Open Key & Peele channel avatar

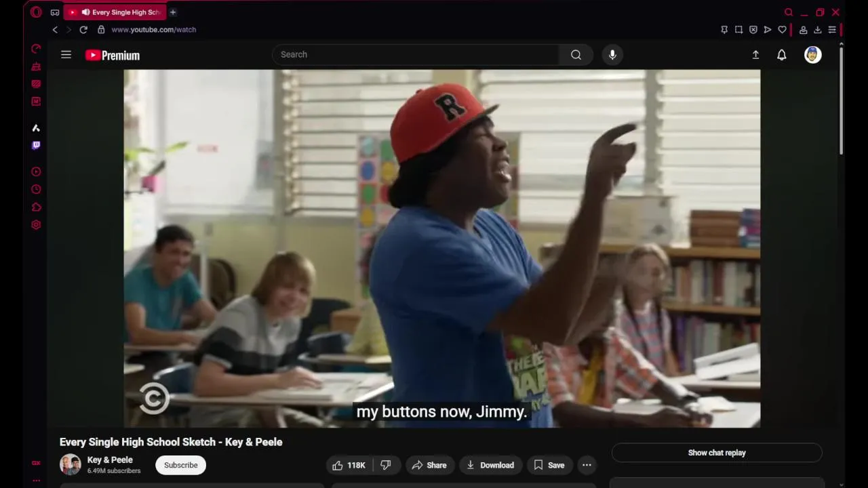(71, 465)
